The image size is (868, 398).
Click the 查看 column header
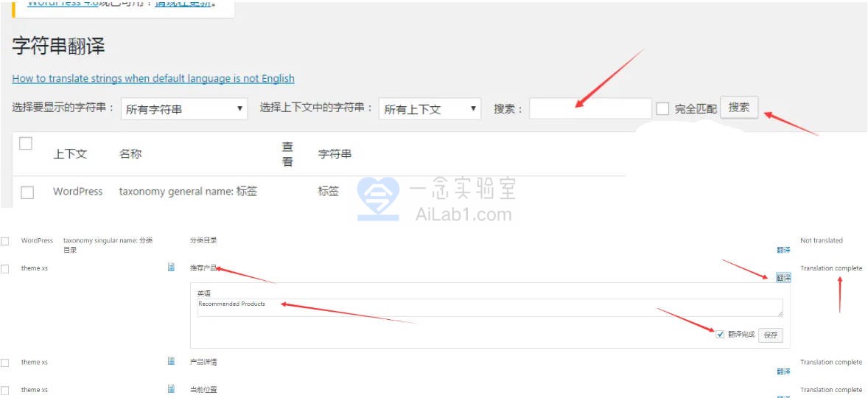287,154
